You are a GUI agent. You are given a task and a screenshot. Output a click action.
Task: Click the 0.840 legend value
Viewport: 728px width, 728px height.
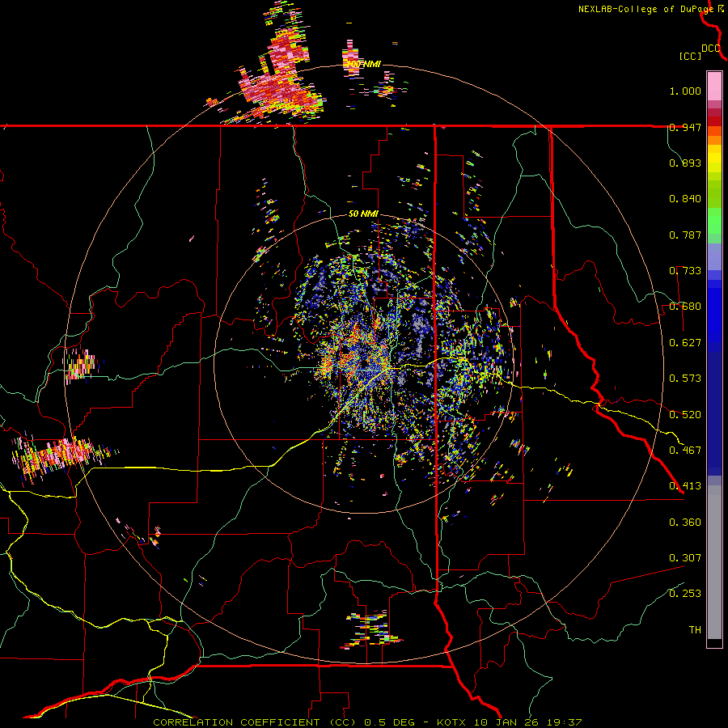[685, 199]
